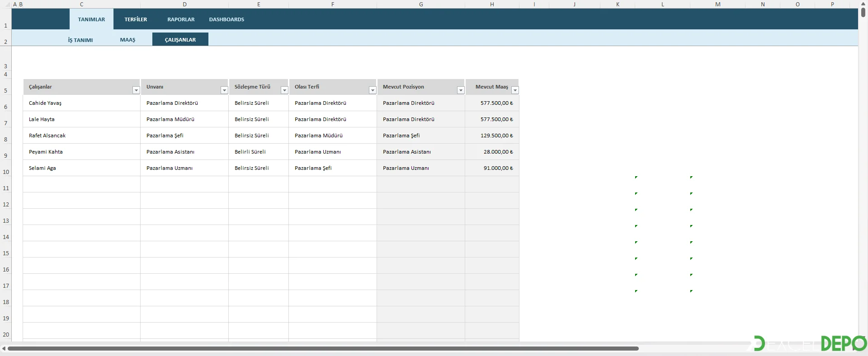The image size is (868, 356).
Task: Open the Unvanı column filter dropdown
Action: point(224,90)
